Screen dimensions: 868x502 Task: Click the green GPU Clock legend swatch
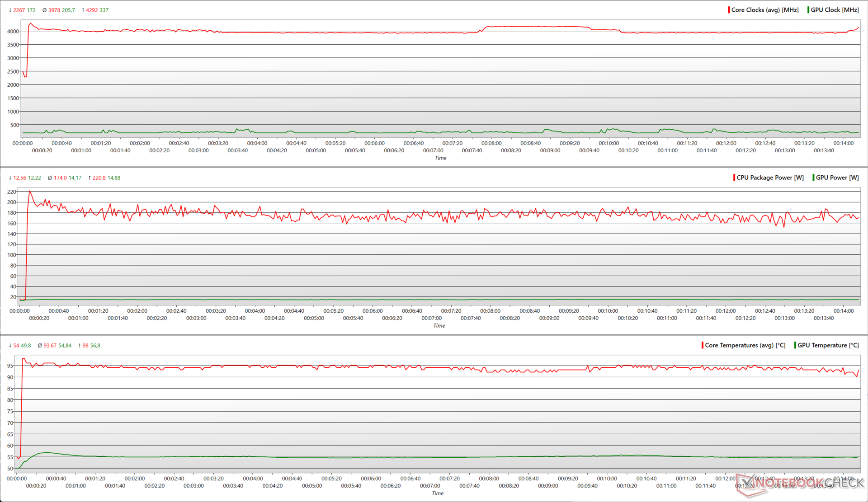coord(808,10)
